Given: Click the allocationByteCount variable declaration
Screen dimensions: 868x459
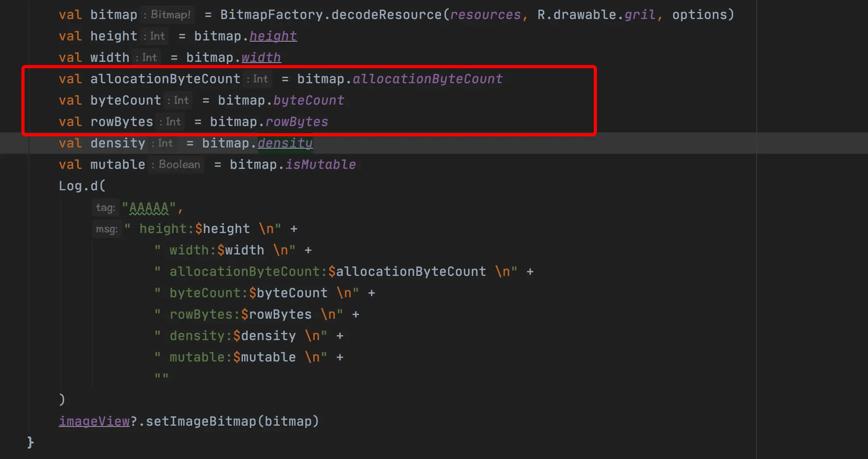Looking at the screenshot, I should coord(165,79).
